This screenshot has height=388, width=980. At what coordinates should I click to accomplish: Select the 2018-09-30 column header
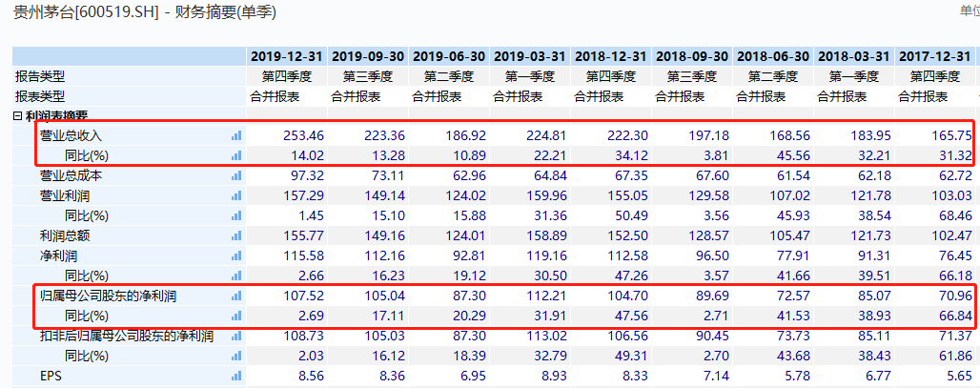pos(692,56)
